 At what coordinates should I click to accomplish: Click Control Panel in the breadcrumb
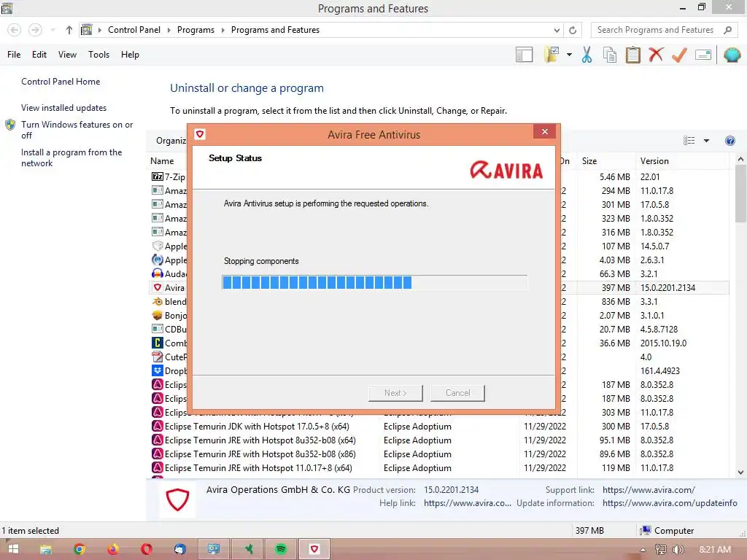(x=134, y=30)
